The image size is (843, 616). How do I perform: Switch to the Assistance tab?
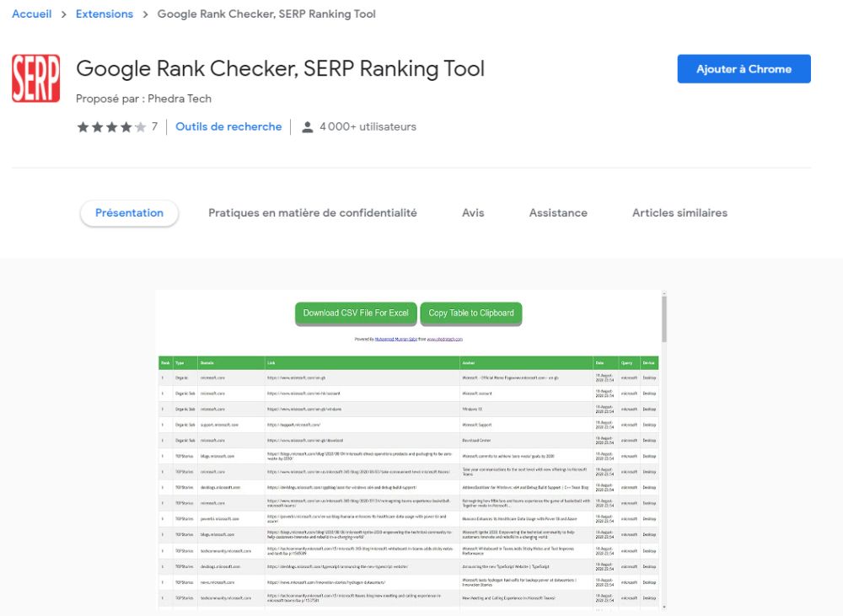click(558, 213)
